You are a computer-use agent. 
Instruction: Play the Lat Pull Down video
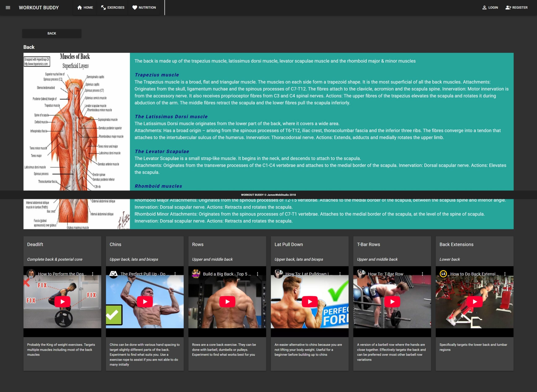[310, 302]
